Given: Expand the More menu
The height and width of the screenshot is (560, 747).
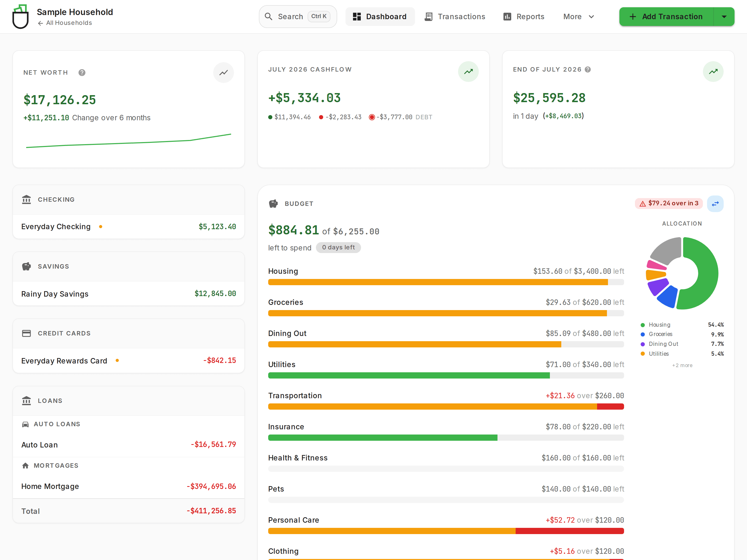Looking at the screenshot, I should pyautogui.click(x=578, y=17).
